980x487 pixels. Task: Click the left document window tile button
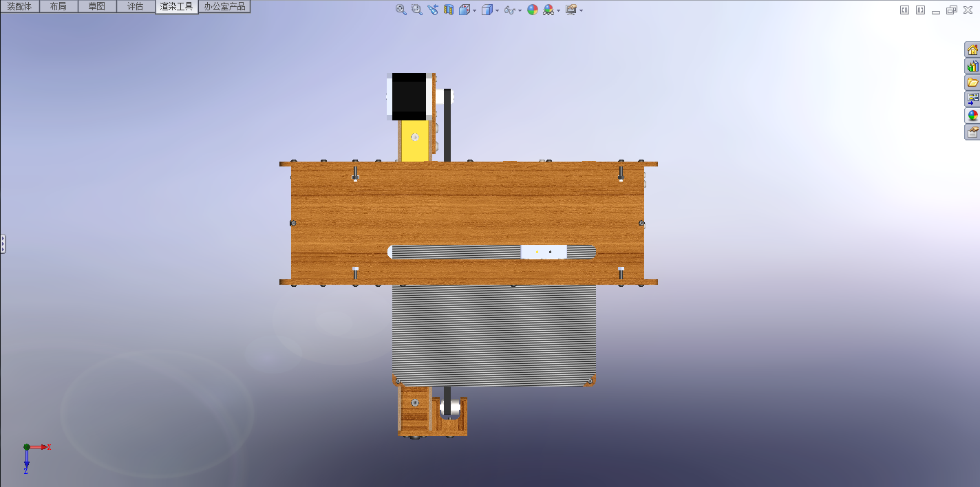click(x=904, y=10)
